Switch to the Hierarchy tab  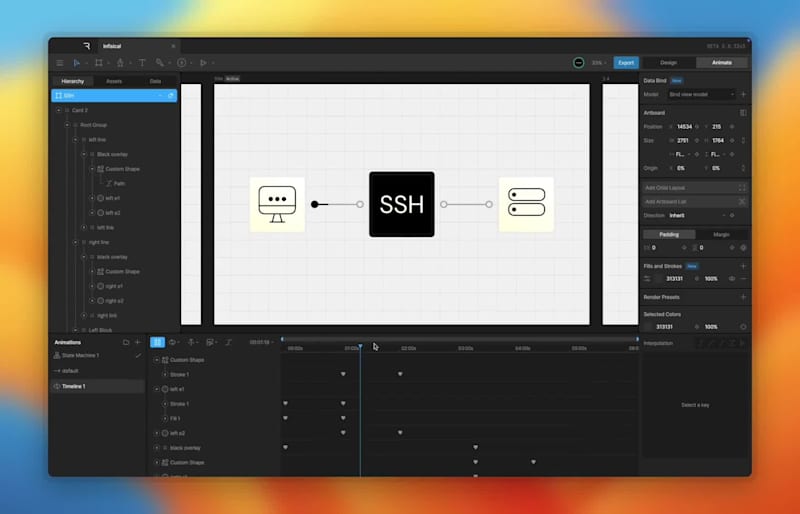(72, 81)
